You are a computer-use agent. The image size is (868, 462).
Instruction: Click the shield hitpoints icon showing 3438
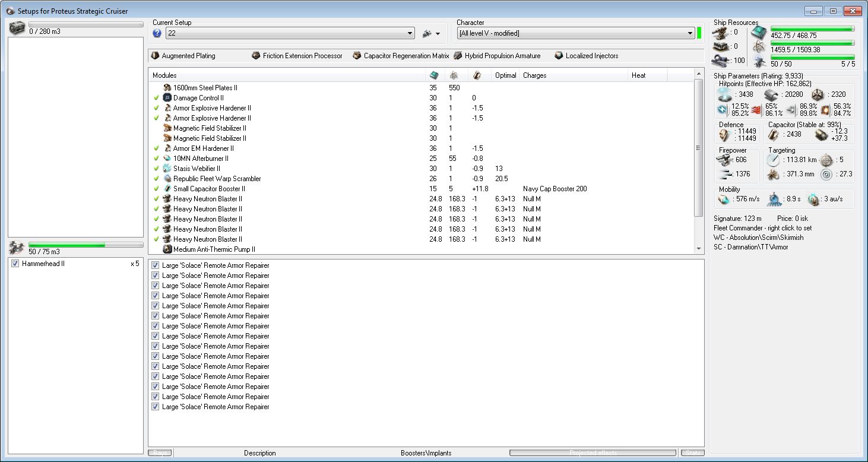pyautogui.click(x=724, y=94)
